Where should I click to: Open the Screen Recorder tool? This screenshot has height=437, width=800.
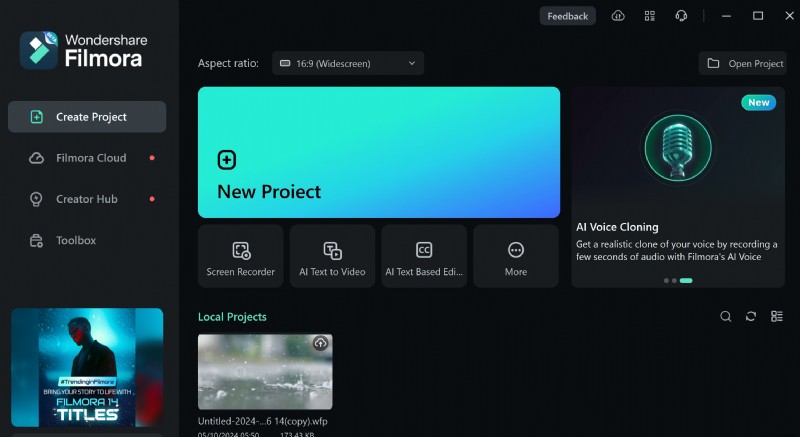[240, 256]
